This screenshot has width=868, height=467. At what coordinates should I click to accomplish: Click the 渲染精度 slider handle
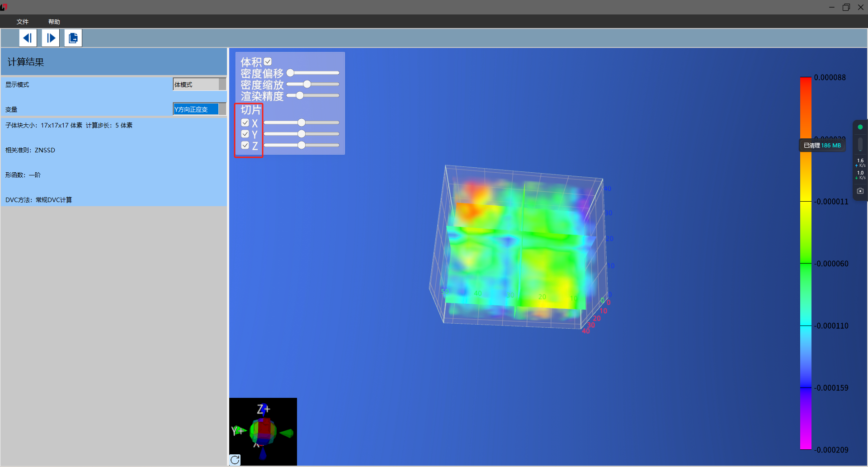pos(300,95)
